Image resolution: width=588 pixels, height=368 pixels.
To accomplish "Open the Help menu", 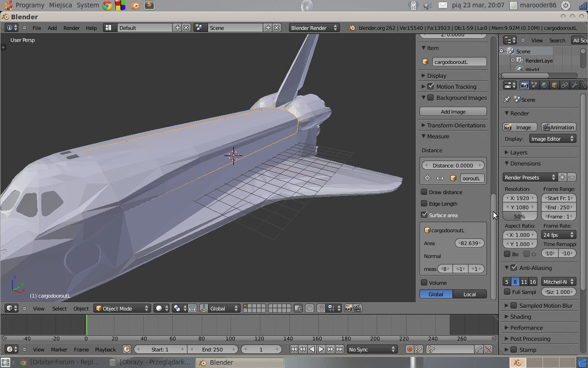I will tap(91, 28).
